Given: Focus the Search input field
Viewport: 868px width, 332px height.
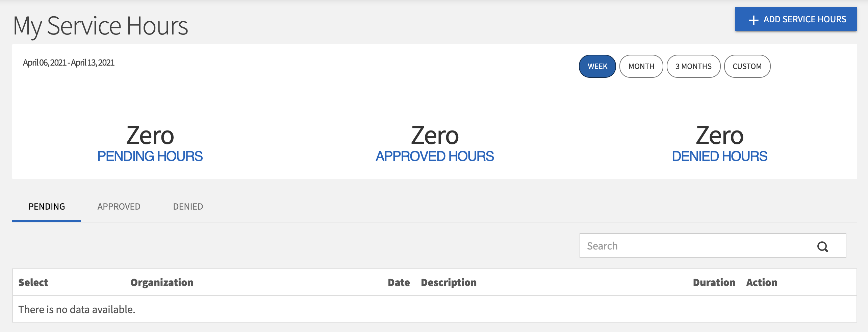Looking at the screenshot, I should (696, 246).
